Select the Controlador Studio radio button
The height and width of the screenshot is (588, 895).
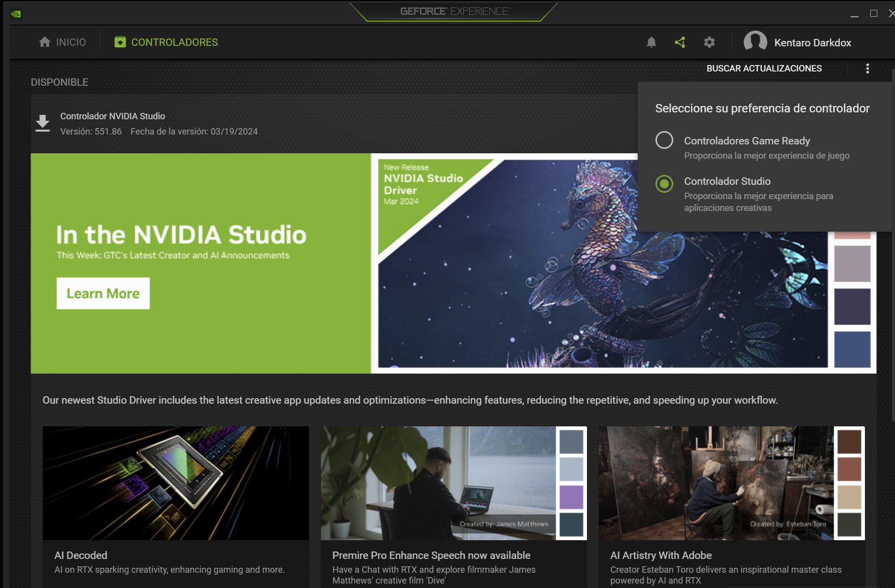coord(664,184)
